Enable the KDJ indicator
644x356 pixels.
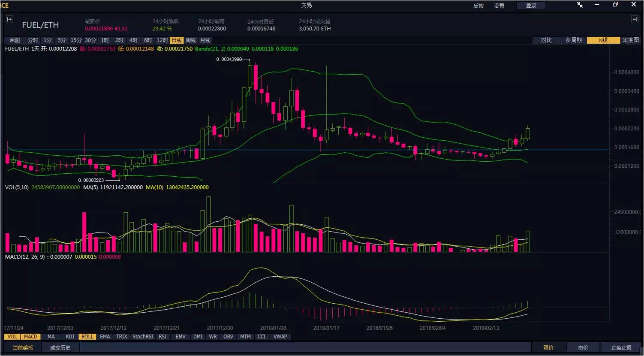click(70, 337)
